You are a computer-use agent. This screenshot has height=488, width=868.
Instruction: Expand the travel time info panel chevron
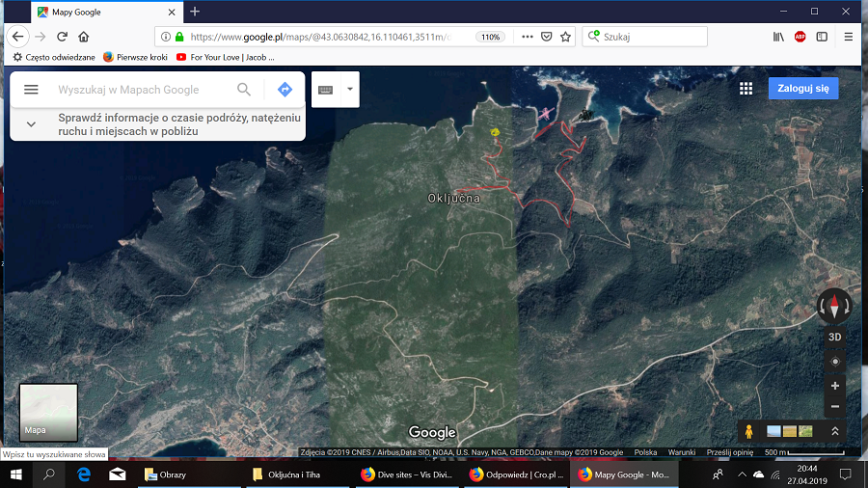[31, 124]
